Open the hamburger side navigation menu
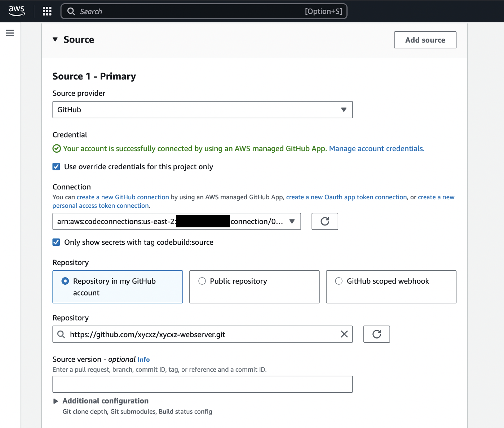This screenshot has width=504, height=428. point(10,33)
